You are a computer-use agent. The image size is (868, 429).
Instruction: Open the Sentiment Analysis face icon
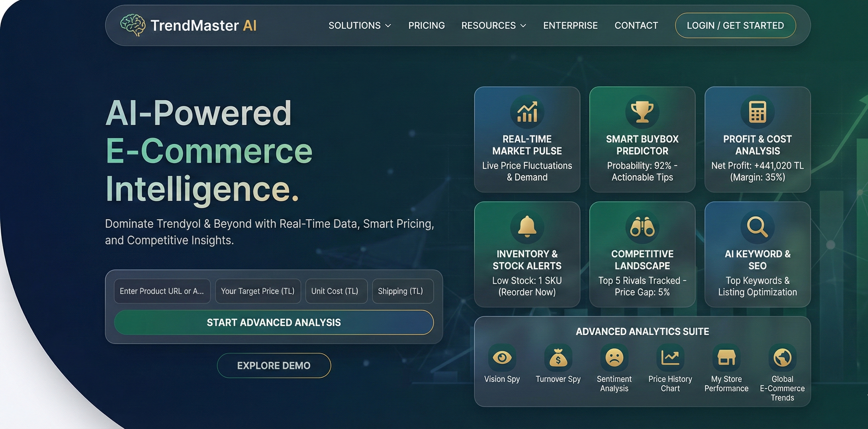tap(614, 358)
